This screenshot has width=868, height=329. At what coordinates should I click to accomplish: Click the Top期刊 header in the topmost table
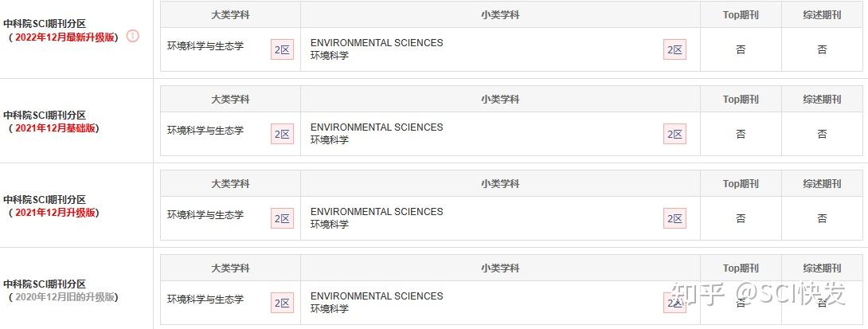(x=741, y=14)
